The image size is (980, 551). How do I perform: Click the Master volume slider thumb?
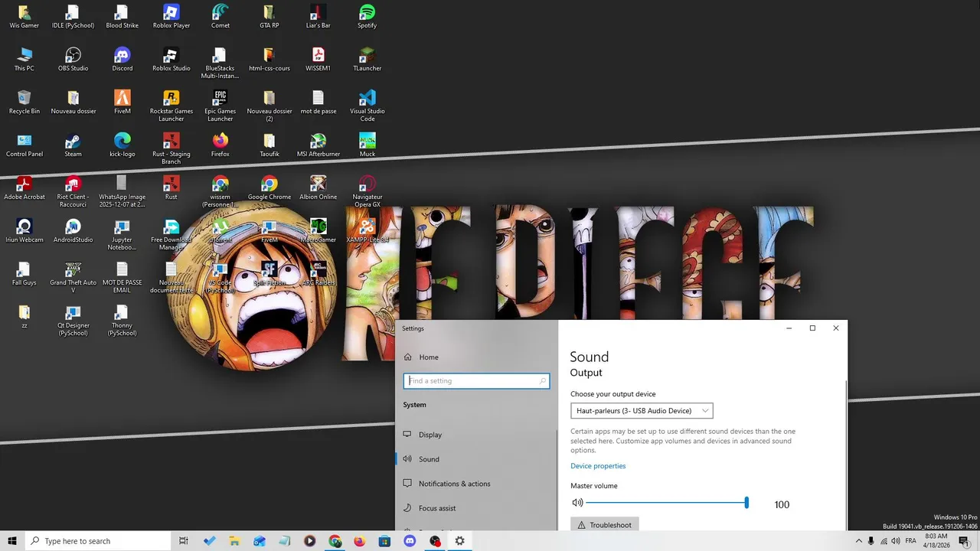[746, 503]
